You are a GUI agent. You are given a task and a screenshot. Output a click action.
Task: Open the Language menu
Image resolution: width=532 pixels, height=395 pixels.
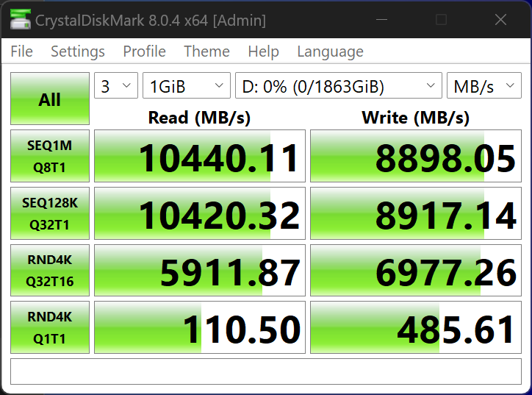click(x=330, y=51)
